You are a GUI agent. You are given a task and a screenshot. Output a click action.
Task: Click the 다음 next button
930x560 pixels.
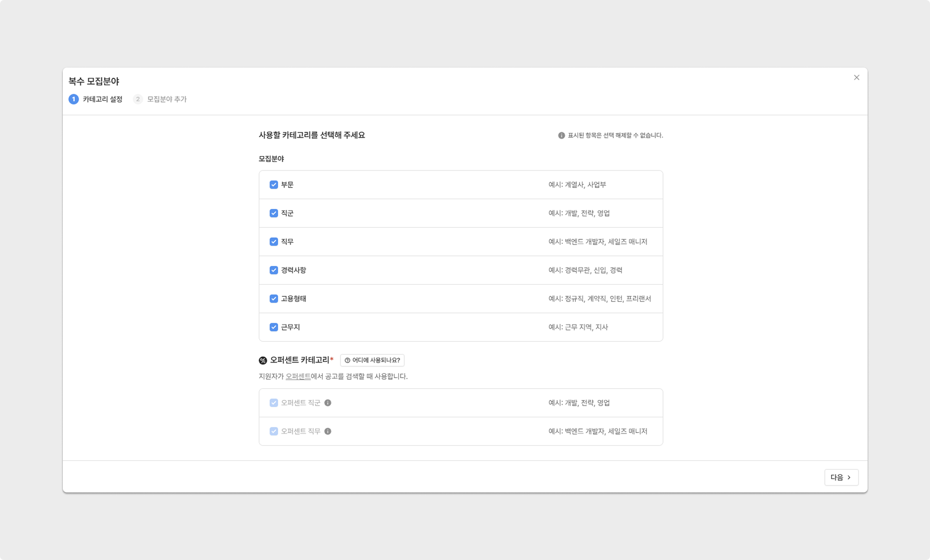(841, 477)
